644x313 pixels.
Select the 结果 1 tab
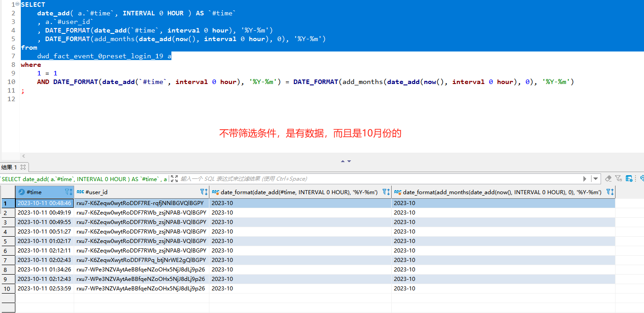[9, 167]
